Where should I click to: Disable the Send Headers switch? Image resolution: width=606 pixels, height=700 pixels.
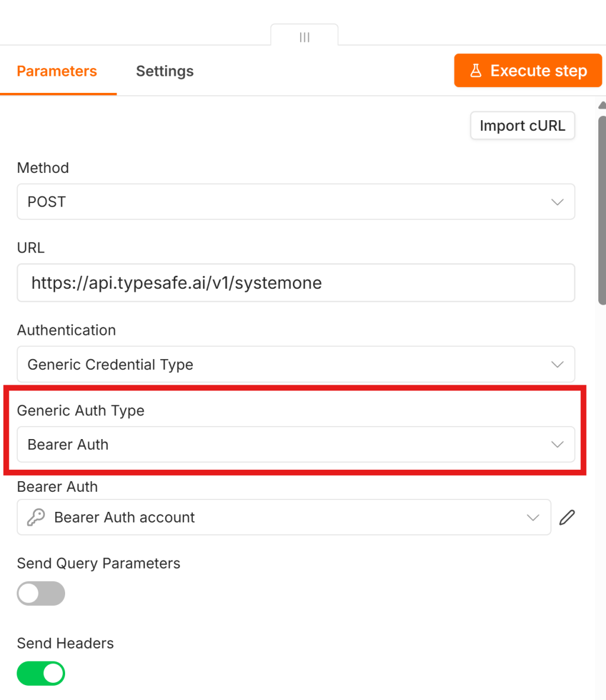[x=41, y=673]
